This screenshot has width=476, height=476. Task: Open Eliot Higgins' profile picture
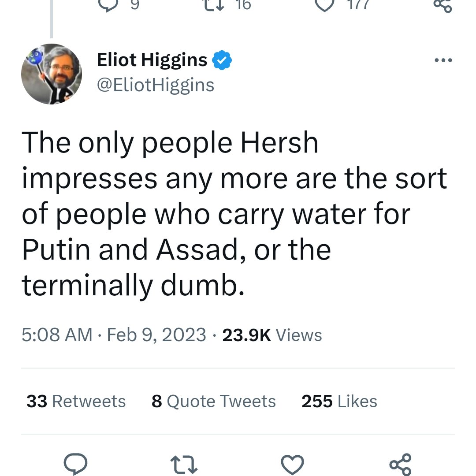tap(52, 74)
